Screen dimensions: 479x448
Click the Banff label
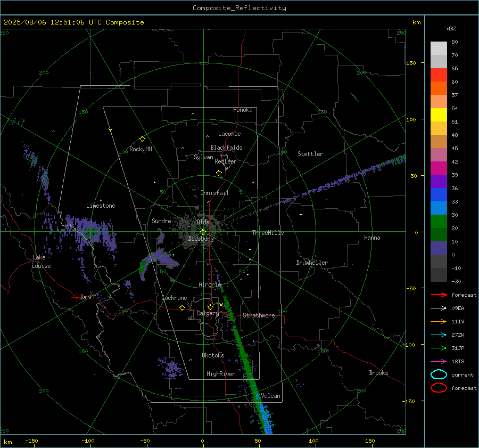click(x=88, y=297)
